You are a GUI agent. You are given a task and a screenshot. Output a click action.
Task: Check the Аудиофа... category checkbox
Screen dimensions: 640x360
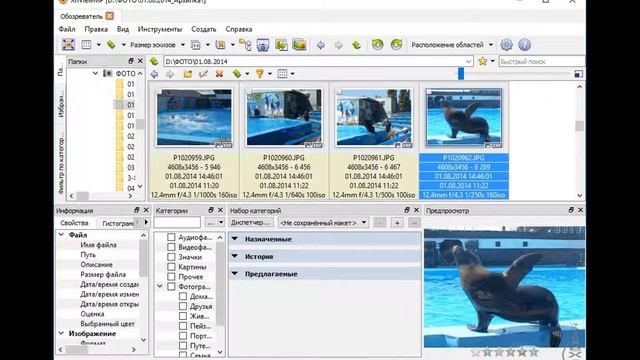click(171, 237)
